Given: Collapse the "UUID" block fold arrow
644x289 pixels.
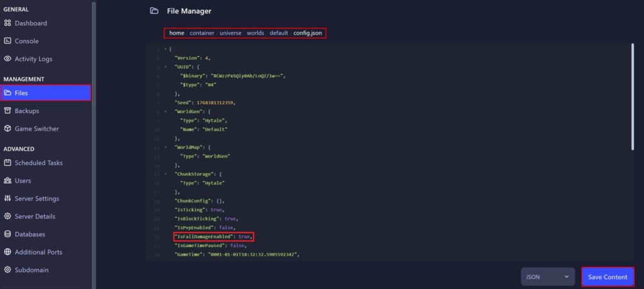Looking at the screenshot, I should [x=165, y=66].
